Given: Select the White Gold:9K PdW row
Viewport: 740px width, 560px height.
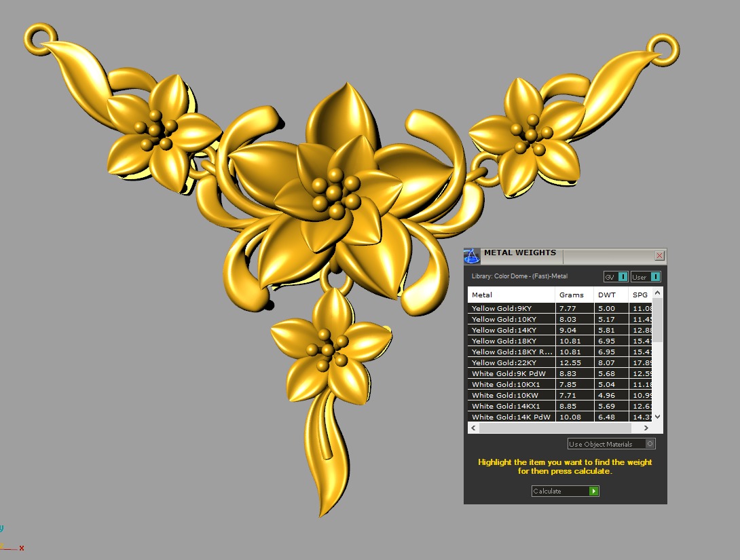Looking at the screenshot, I should 559,373.
